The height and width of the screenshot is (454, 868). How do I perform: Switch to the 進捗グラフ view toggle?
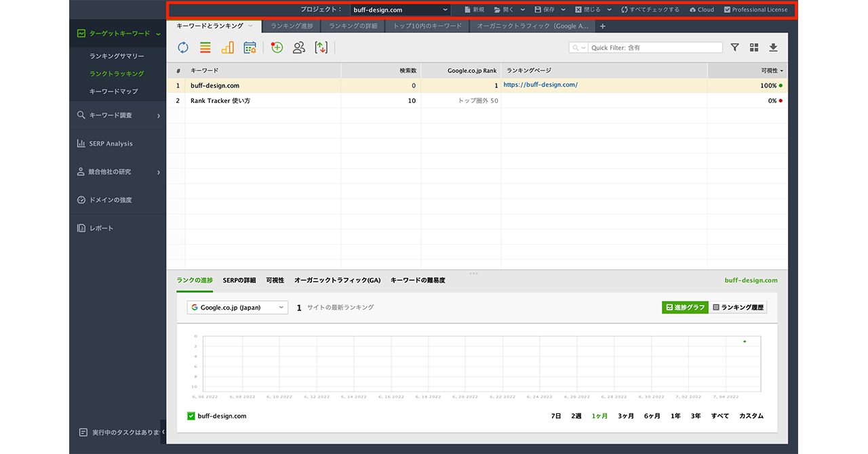point(685,308)
